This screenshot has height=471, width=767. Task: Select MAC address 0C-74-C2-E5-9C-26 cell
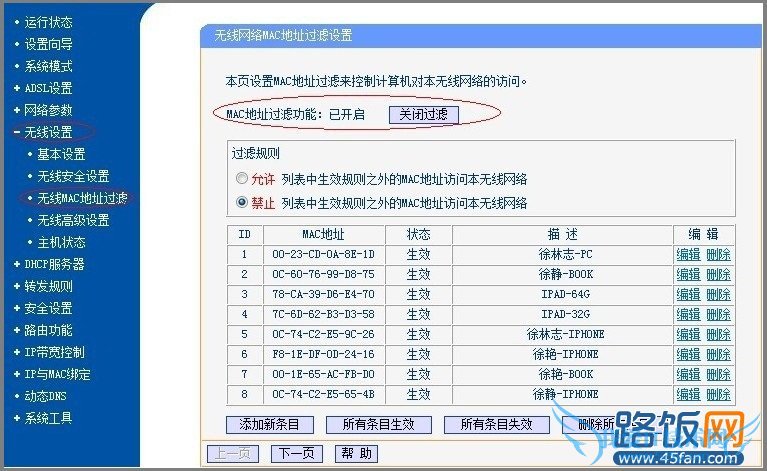pyautogui.click(x=324, y=335)
